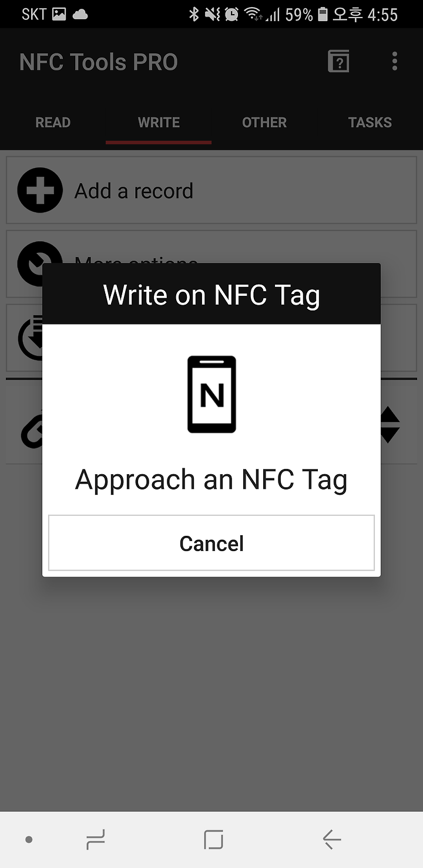Image resolution: width=423 pixels, height=868 pixels.
Task: Open the three-dot overflow menu
Action: [394, 61]
